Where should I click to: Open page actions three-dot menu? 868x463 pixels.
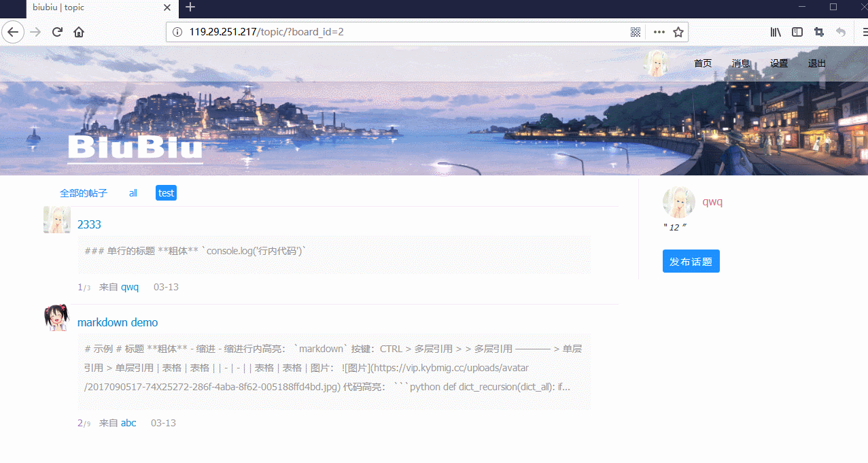[659, 32]
